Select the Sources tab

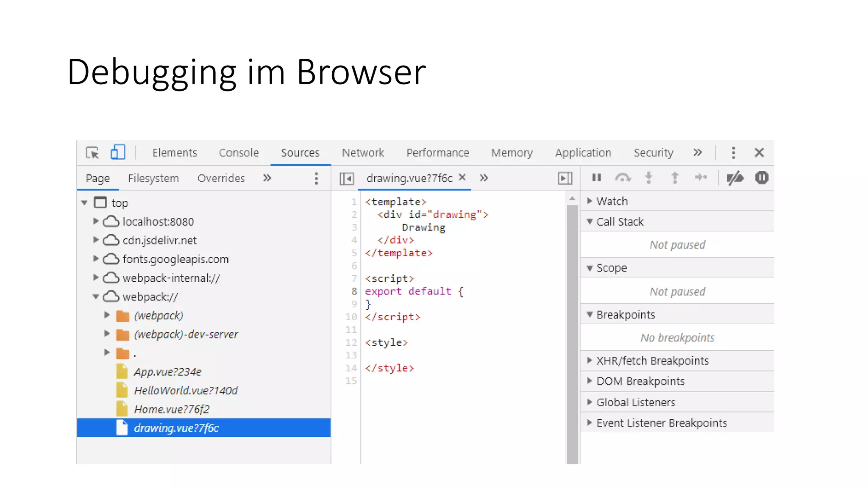point(300,152)
